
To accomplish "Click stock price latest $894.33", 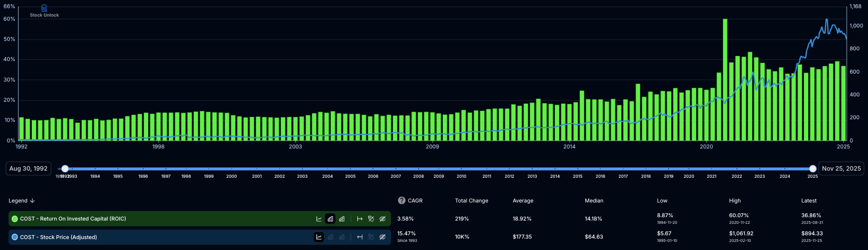I will (x=812, y=233).
